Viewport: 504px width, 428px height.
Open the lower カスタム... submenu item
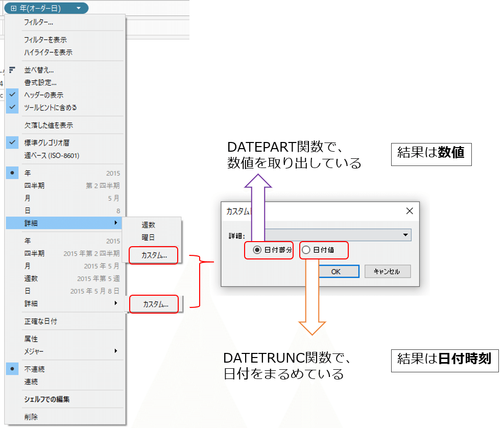[x=155, y=304]
